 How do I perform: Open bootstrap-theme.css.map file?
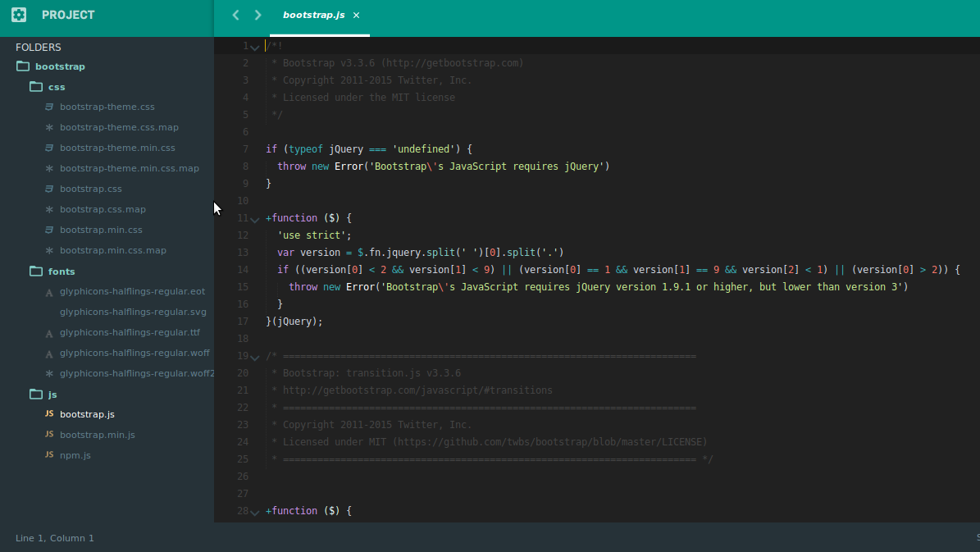(119, 127)
